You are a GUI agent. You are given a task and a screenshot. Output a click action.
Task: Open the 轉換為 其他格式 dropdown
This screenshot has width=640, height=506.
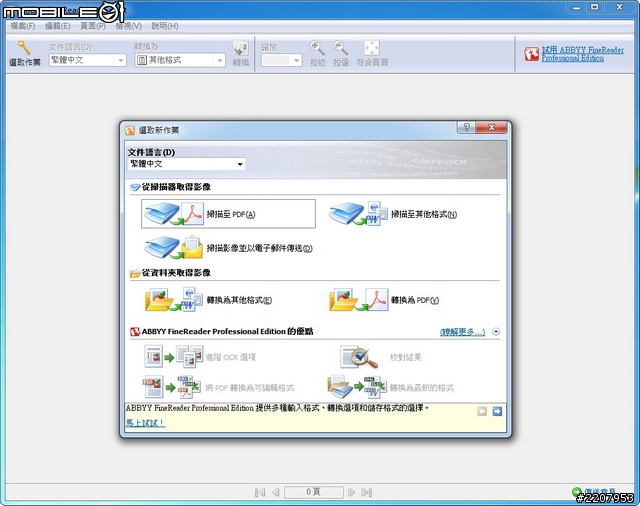180,60
